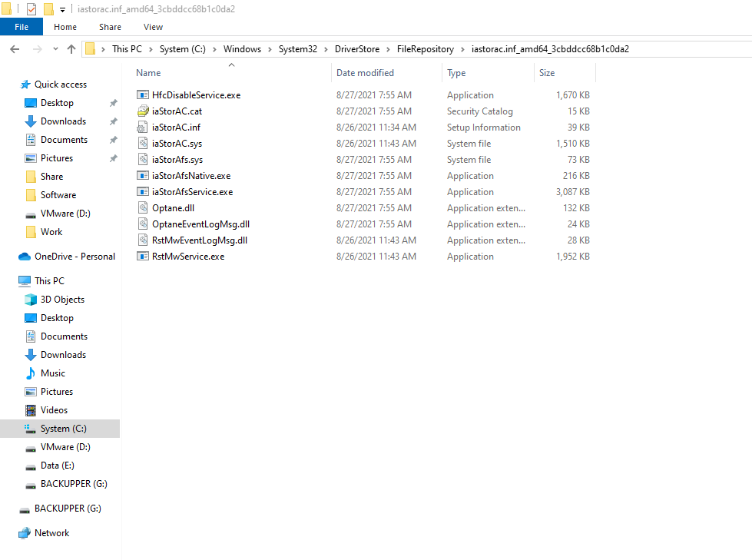Select the RstMwService.exe file icon
The height and width of the screenshot is (560, 752).
click(x=143, y=256)
